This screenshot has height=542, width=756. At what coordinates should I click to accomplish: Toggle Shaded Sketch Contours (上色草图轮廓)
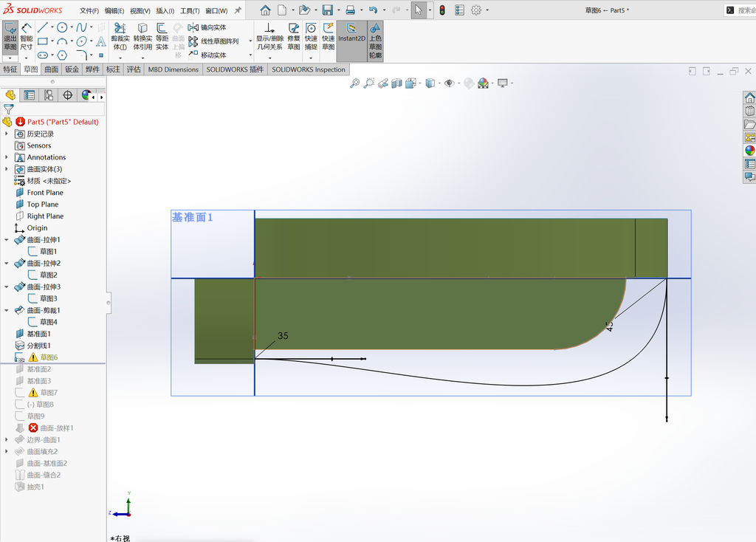pos(375,41)
